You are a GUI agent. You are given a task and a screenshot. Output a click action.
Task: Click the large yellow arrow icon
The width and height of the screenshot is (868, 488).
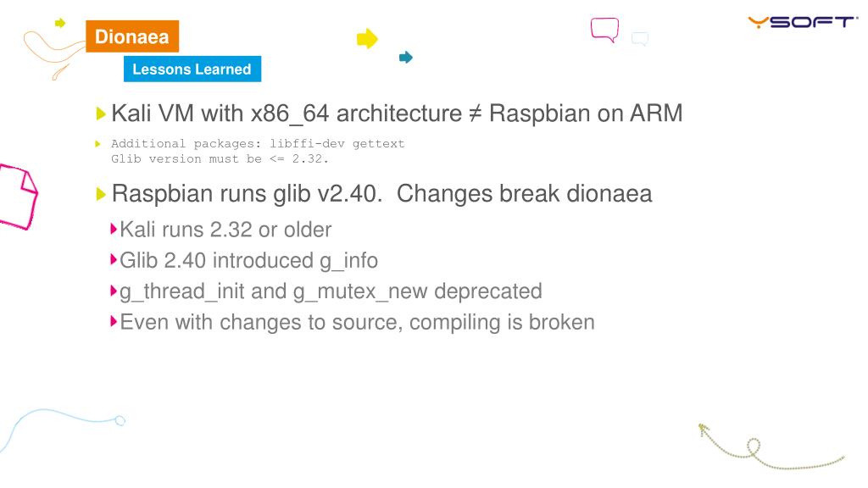pyautogui.click(x=367, y=39)
